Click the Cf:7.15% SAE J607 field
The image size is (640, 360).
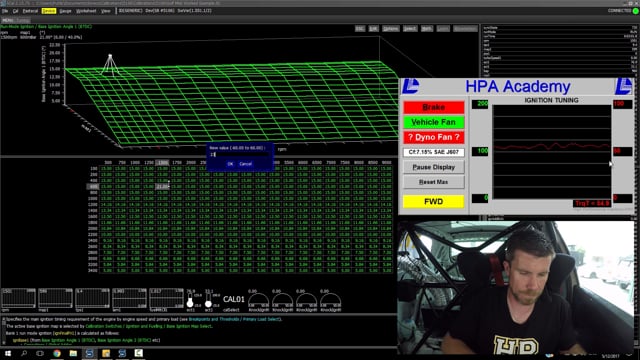pos(433,152)
